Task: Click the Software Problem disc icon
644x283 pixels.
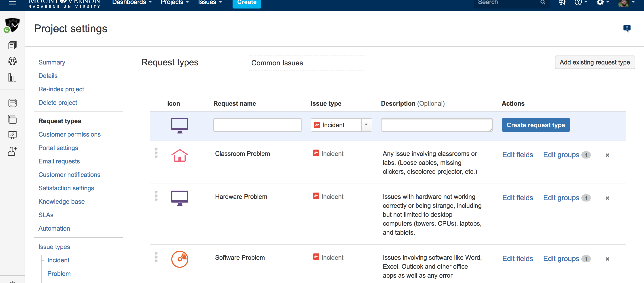Action: coord(180,259)
